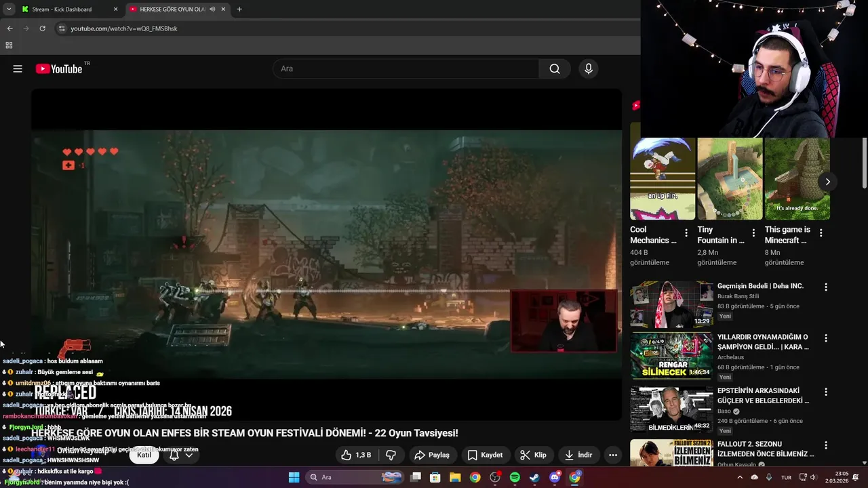Viewport: 868px width, 488px height.
Task: Like the video (1,3 B)
Action: pos(356,455)
